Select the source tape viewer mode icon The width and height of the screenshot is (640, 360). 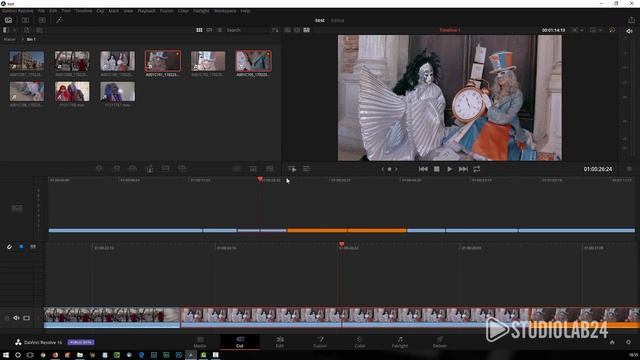(x=297, y=30)
